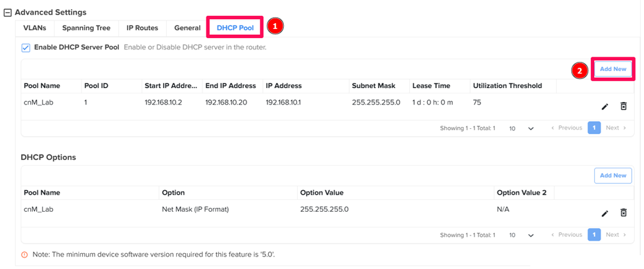Switch to the VLANs tab
Screen dimensions: 644x269
pyautogui.click(x=35, y=28)
